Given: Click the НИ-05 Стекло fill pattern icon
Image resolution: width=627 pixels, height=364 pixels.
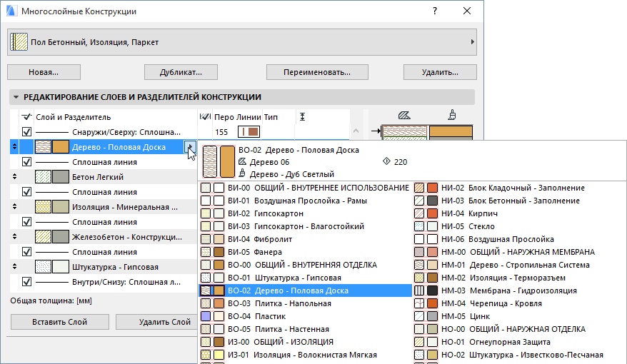Looking at the screenshot, I should point(419,226).
